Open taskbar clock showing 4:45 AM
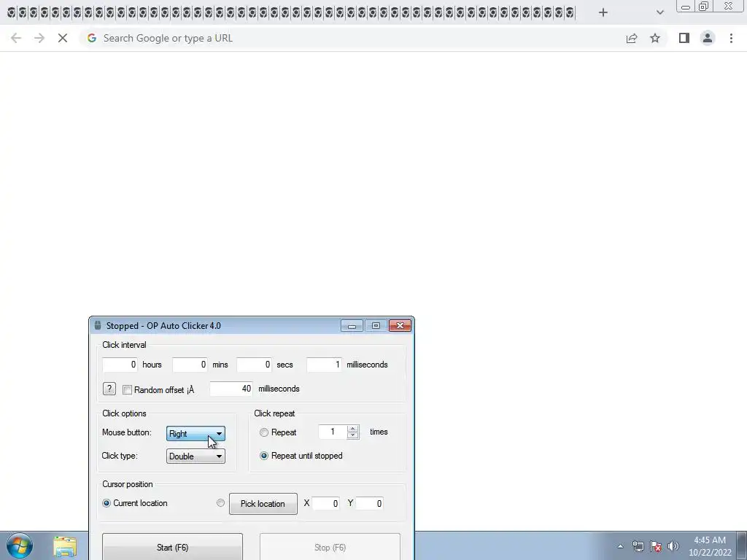 [710, 546]
